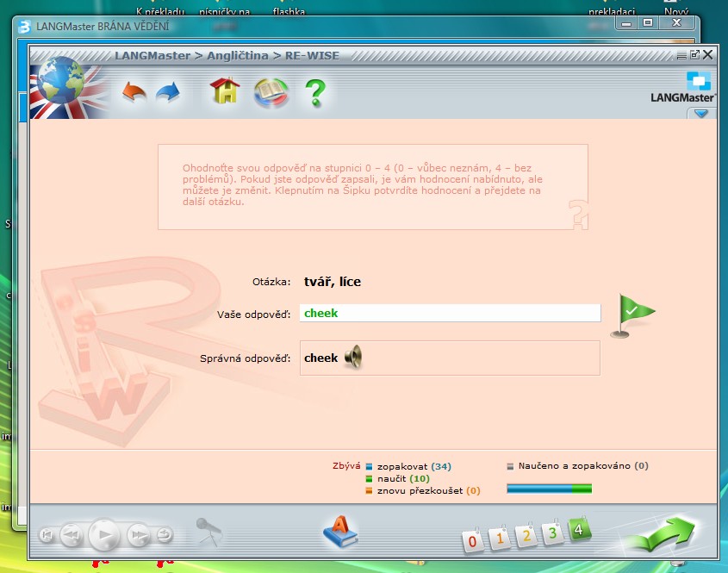Open the book and globe icon
The image size is (728, 573).
tap(271, 91)
